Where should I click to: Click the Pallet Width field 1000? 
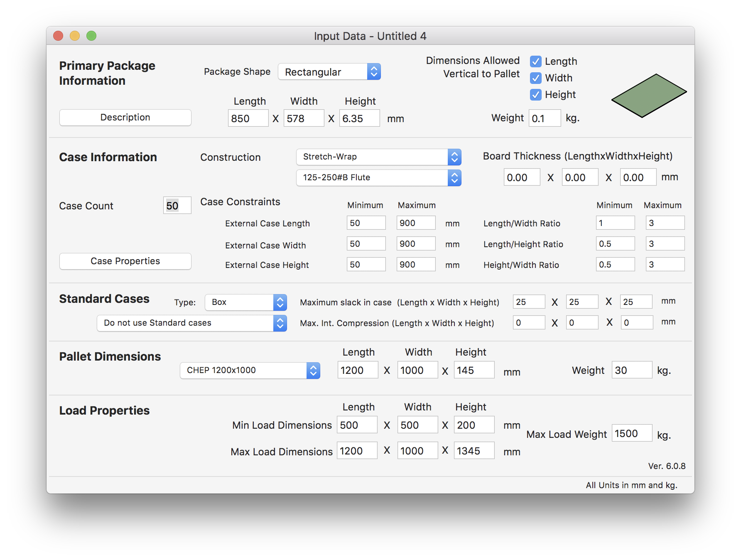[418, 370]
